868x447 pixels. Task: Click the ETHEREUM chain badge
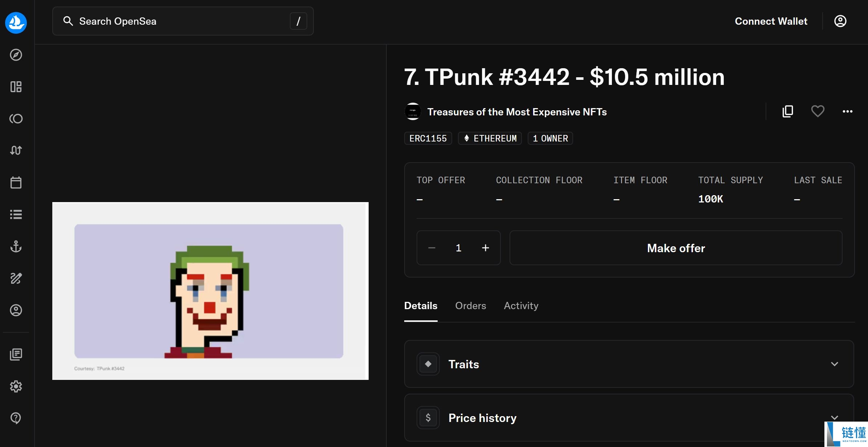coord(490,138)
